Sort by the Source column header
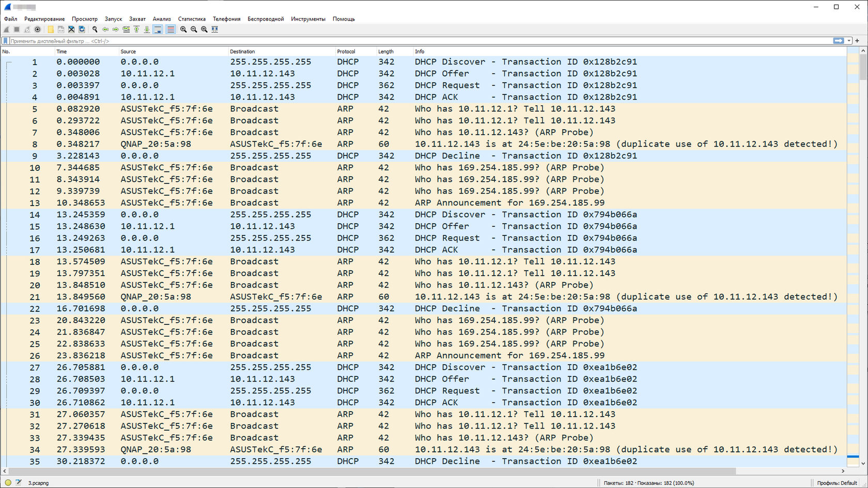Image resolution: width=868 pixels, height=488 pixels. (x=174, y=52)
